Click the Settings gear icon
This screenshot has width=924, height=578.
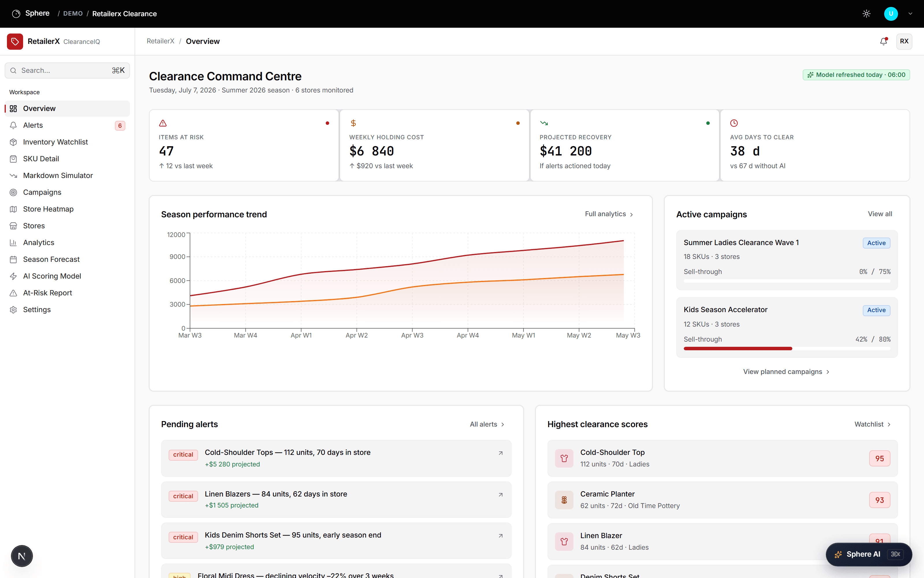[x=13, y=310]
